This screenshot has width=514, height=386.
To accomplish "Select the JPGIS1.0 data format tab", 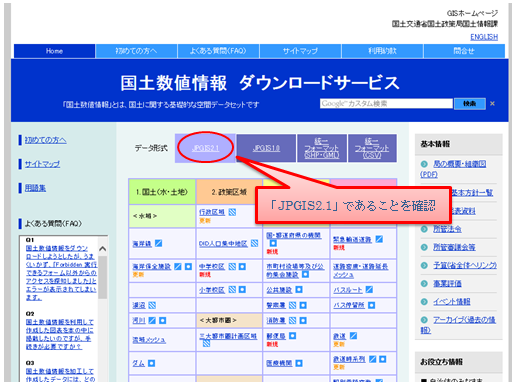I will 266,148.
